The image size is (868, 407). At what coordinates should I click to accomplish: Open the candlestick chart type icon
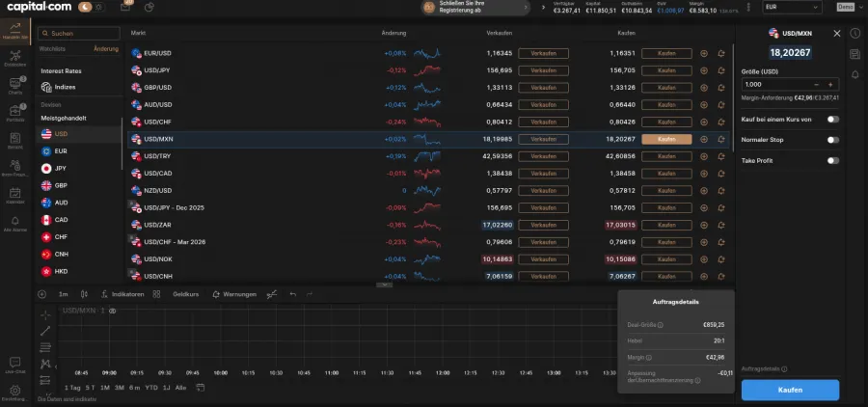84,294
